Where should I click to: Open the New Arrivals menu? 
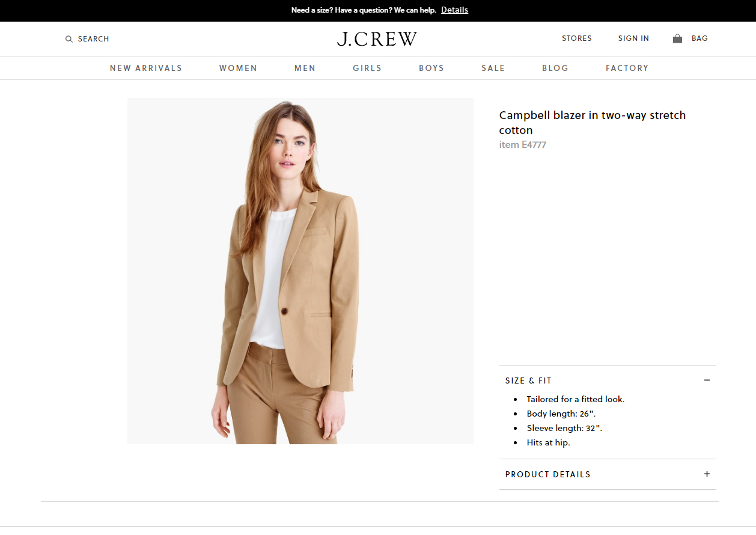tap(146, 68)
